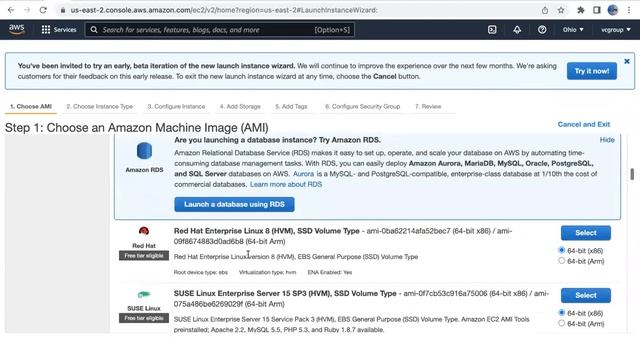Switch to 2. Choose Instance Type tab
The width and height of the screenshot is (640, 360).
pos(100,107)
